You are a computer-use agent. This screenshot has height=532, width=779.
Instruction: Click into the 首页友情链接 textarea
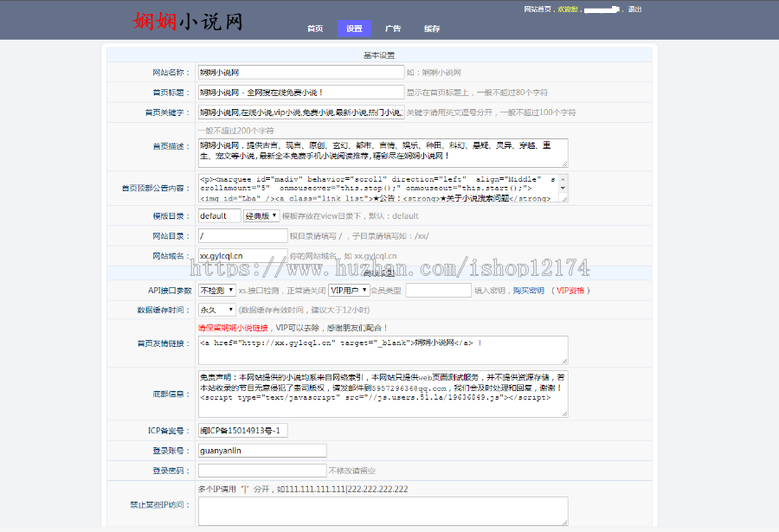(x=383, y=349)
